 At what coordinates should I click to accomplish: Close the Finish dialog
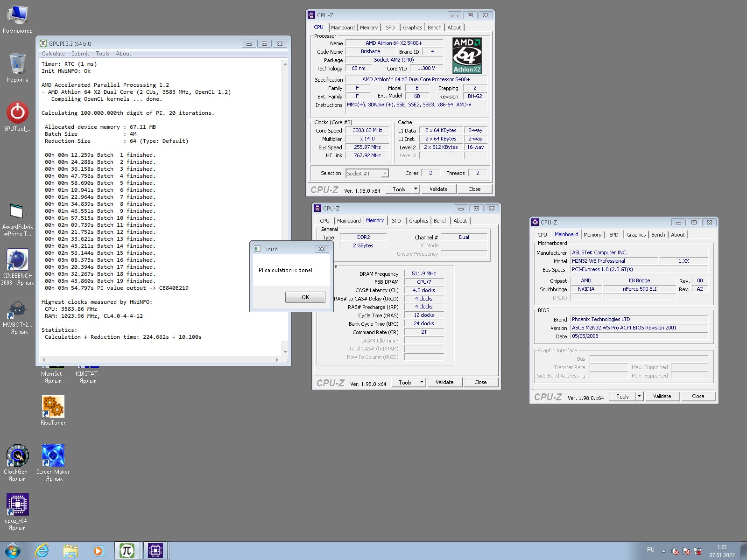322,249
